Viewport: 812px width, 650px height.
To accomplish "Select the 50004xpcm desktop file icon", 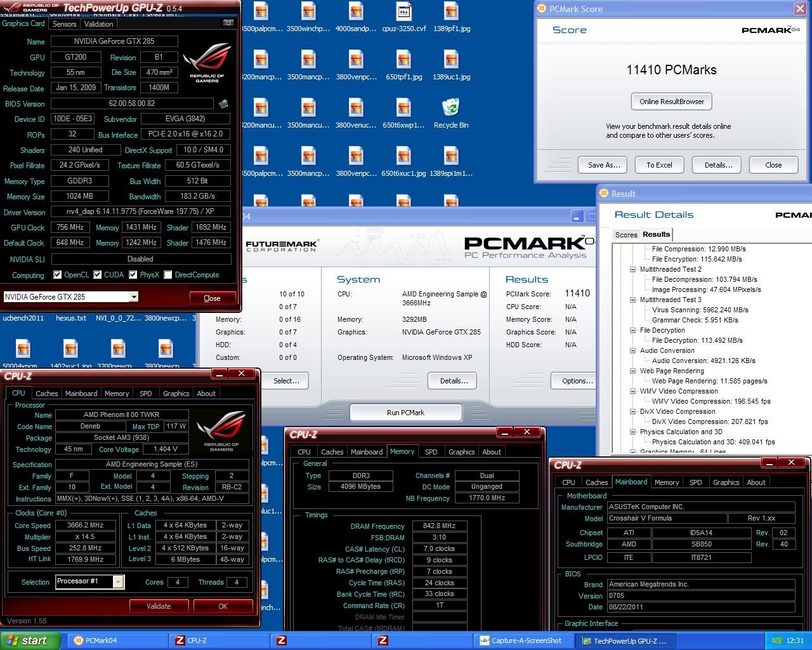I will 23,354.
